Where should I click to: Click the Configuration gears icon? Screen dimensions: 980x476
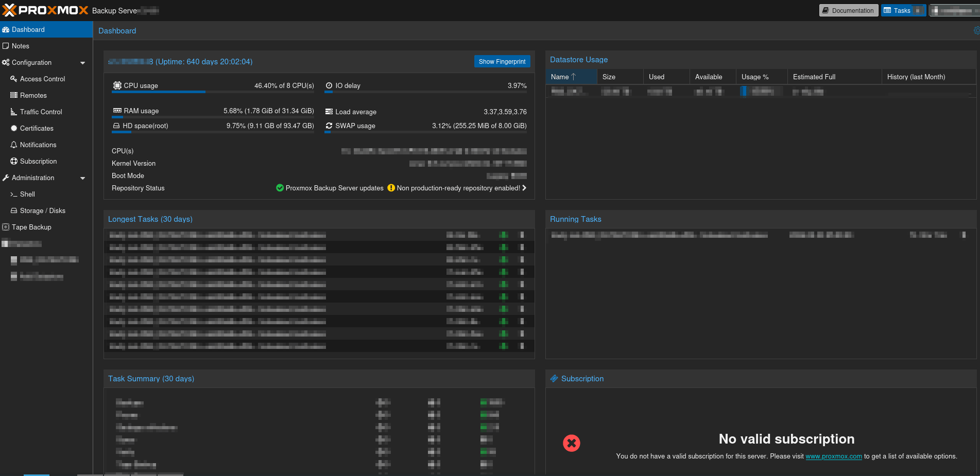click(6, 62)
